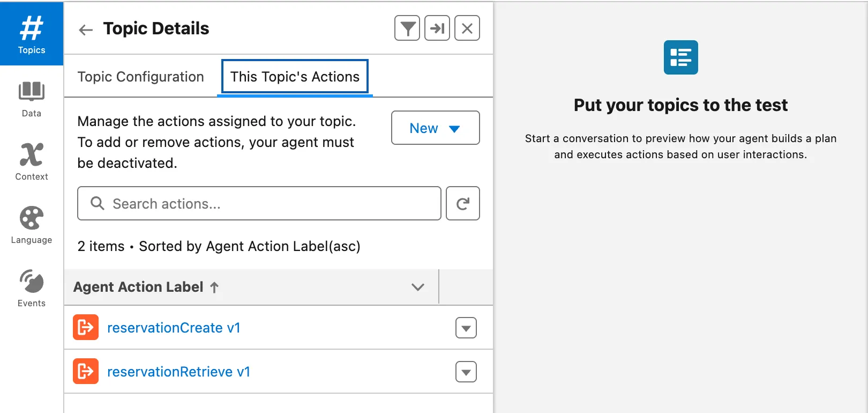Open the Context sidebar section
The image size is (868, 413).
tap(32, 161)
